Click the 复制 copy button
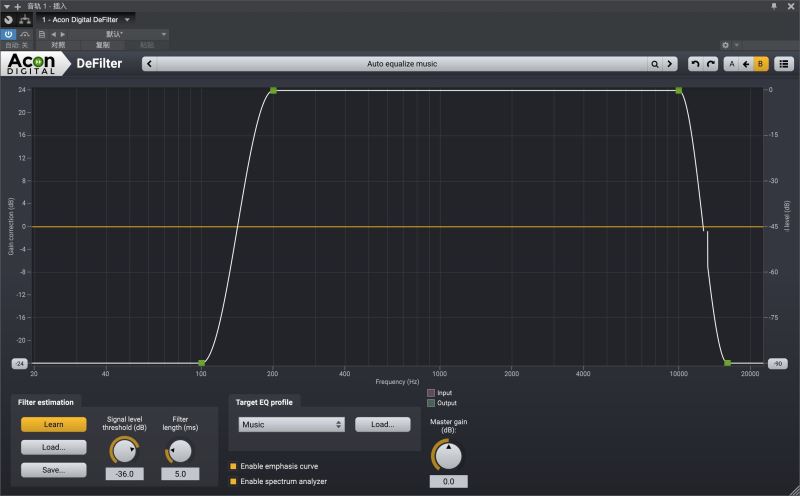800x496 pixels. tap(103, 45)
